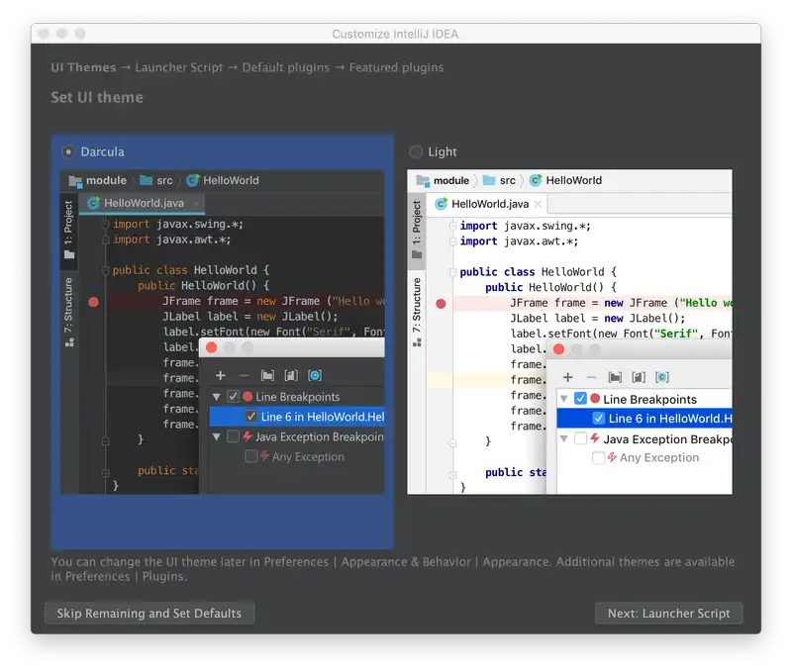792x672 pixels.
Task: Click the plus add icon in Darcula breakpoints dialog
Action: point(221,375)
